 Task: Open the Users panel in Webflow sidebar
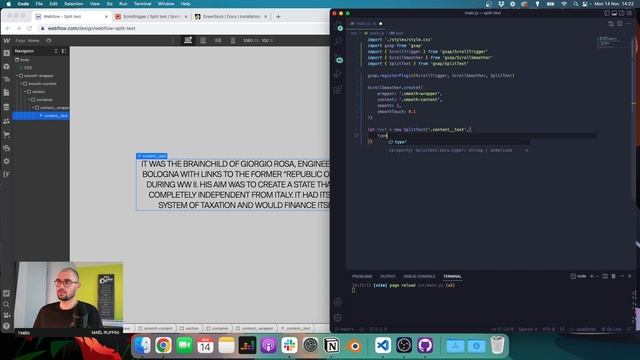point(7,121)
